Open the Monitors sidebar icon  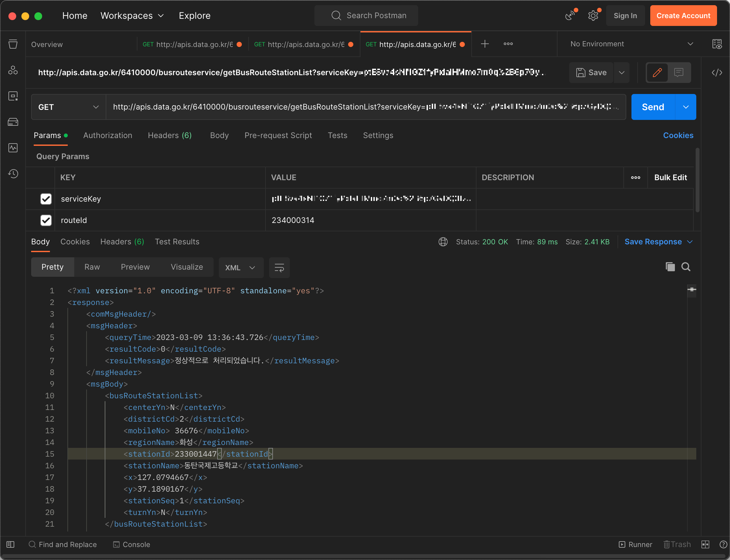(x=13, y=148)
